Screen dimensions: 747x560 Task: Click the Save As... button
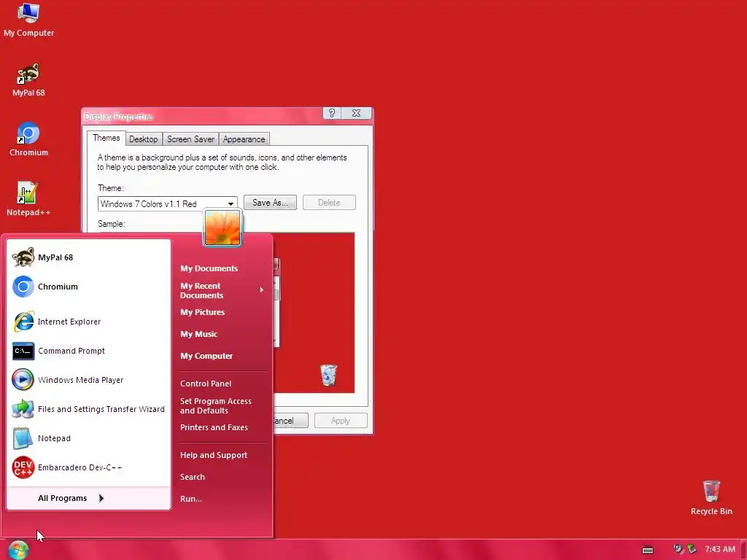point(270,203)
